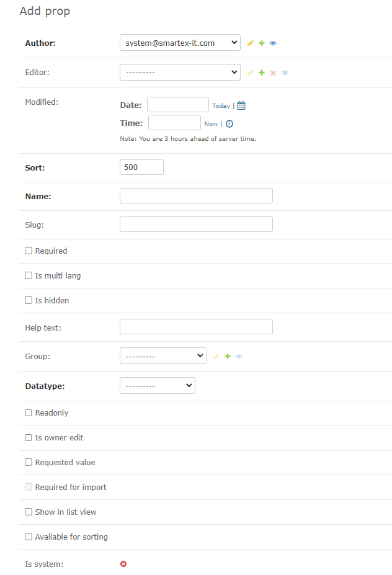Click the pencil icon to edit Author

(x=251, y=43)
